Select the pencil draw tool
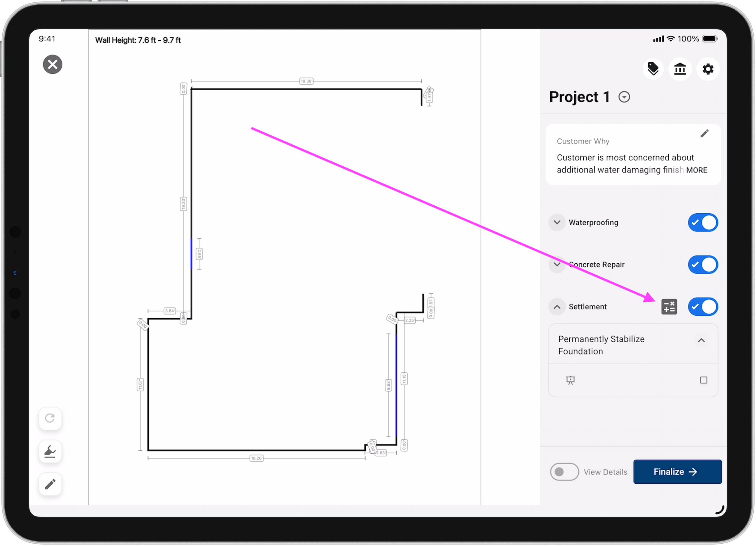 50,484
